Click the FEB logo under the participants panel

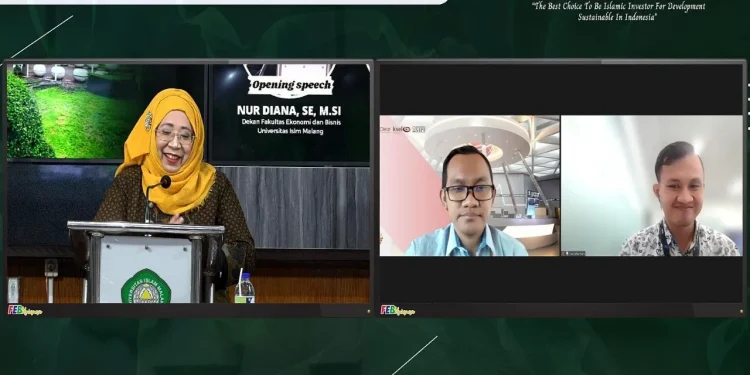pos(397,310)
